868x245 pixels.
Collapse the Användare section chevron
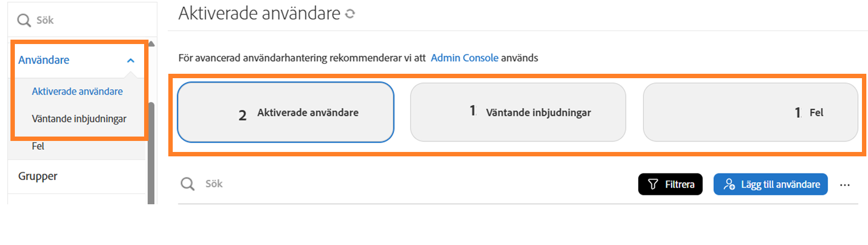click(x=130, y=61)
